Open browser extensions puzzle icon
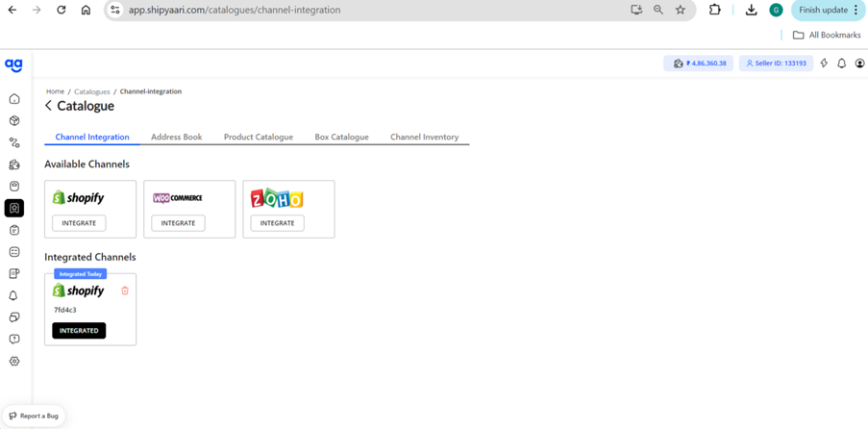Viewport: 868px width, 429px height. click(x=714, y=10)
